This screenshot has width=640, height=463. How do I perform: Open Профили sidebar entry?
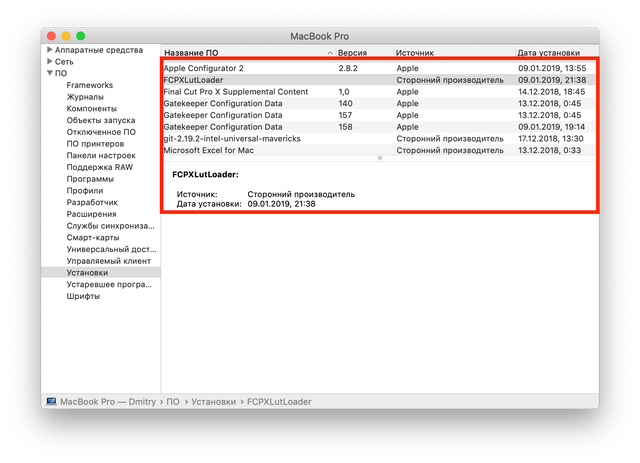point(85,191)
